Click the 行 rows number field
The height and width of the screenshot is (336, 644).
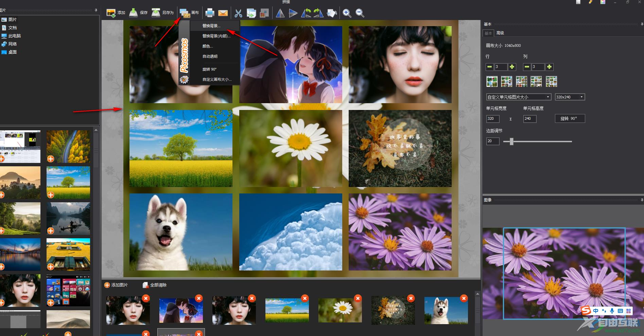point(501,67)
